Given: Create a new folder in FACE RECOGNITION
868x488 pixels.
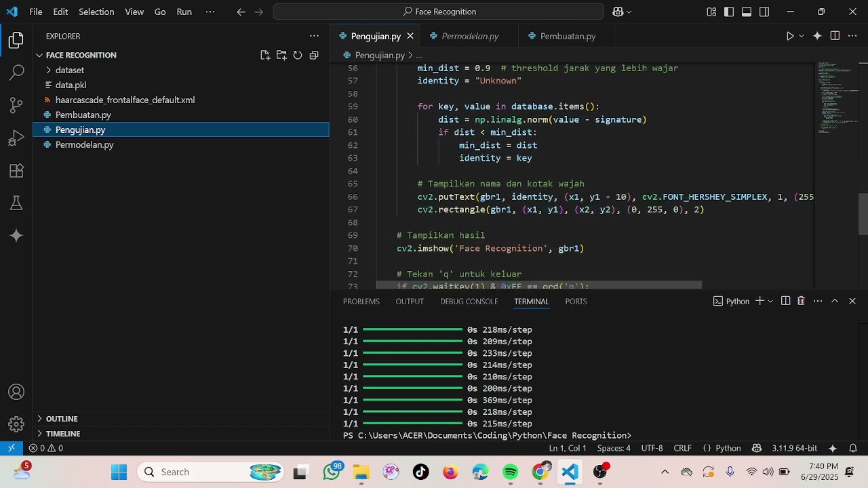Looking at the screenshot, I should pos(281,55).
